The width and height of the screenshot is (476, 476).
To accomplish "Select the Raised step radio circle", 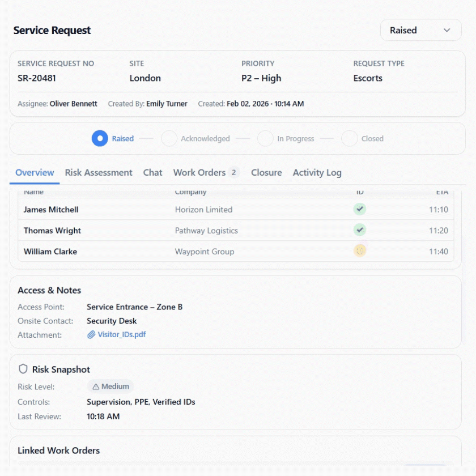I will click(x=100, y=138).
